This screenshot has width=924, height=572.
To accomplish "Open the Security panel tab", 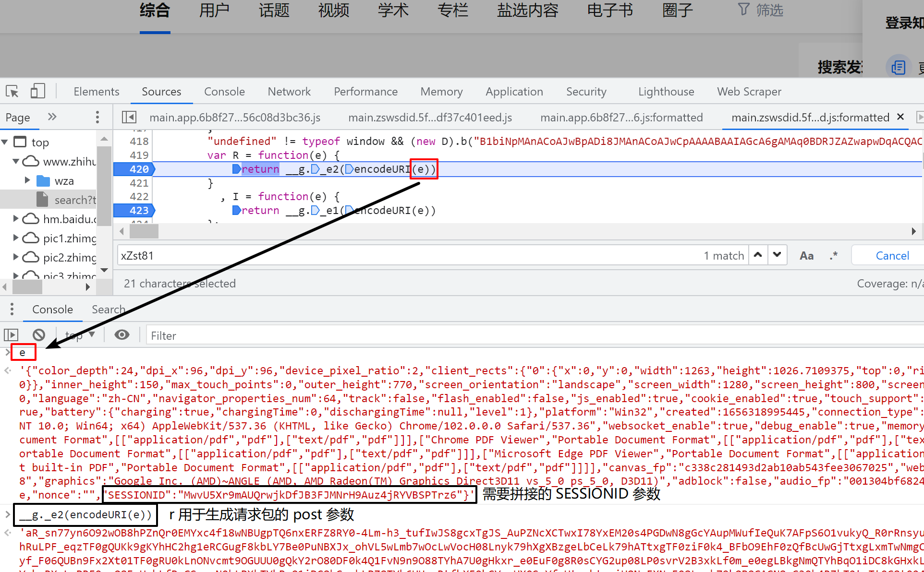I will coord(586,92).
